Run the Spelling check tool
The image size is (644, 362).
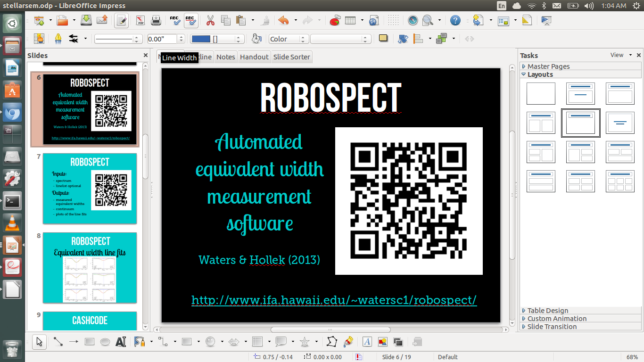pos(175,20)
